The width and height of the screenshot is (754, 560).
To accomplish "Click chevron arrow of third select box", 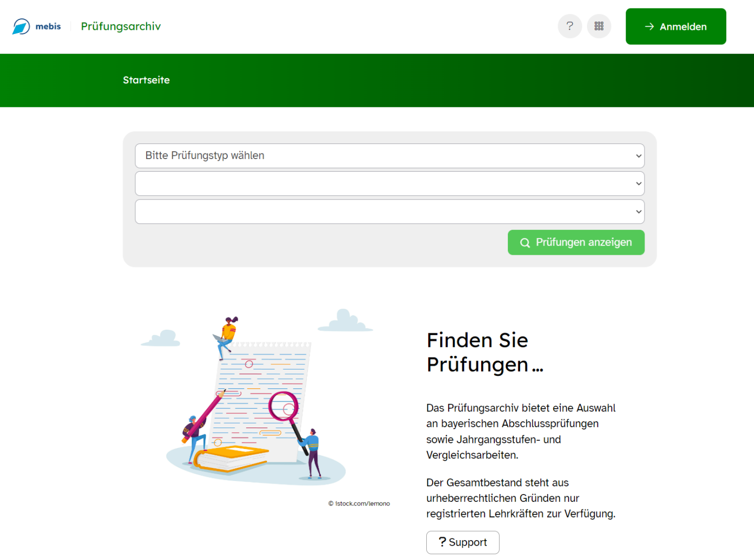I will [638, 211].
